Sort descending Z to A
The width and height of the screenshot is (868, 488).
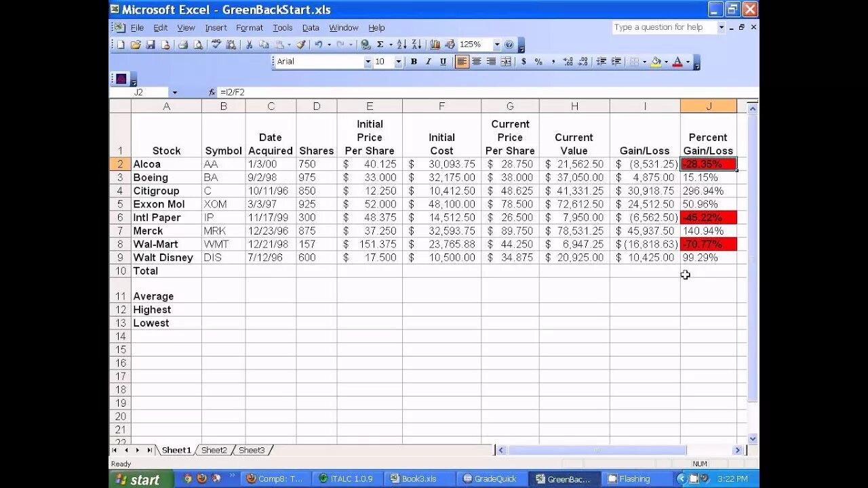click(416, 45)
